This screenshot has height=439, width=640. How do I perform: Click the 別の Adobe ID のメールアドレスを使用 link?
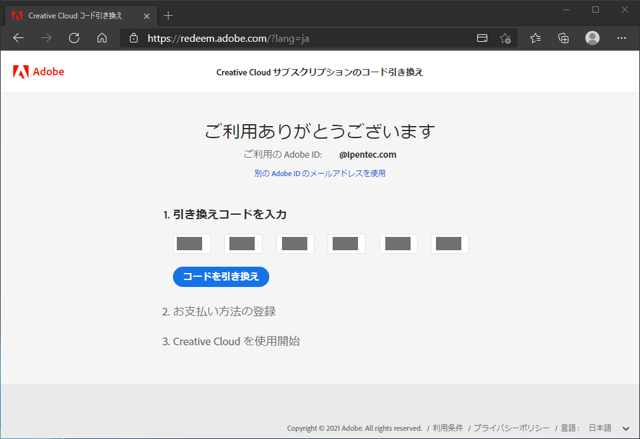point(320,173)
